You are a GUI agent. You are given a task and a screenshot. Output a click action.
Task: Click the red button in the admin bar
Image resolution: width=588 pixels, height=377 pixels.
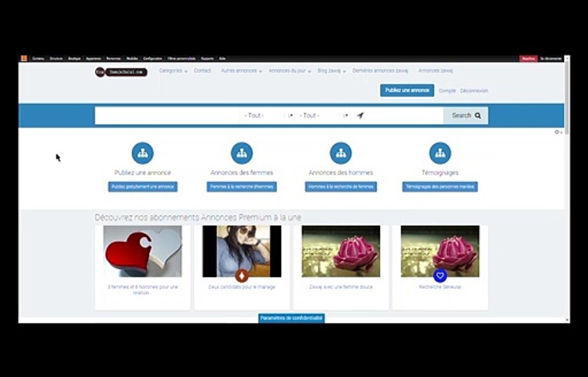528,59
